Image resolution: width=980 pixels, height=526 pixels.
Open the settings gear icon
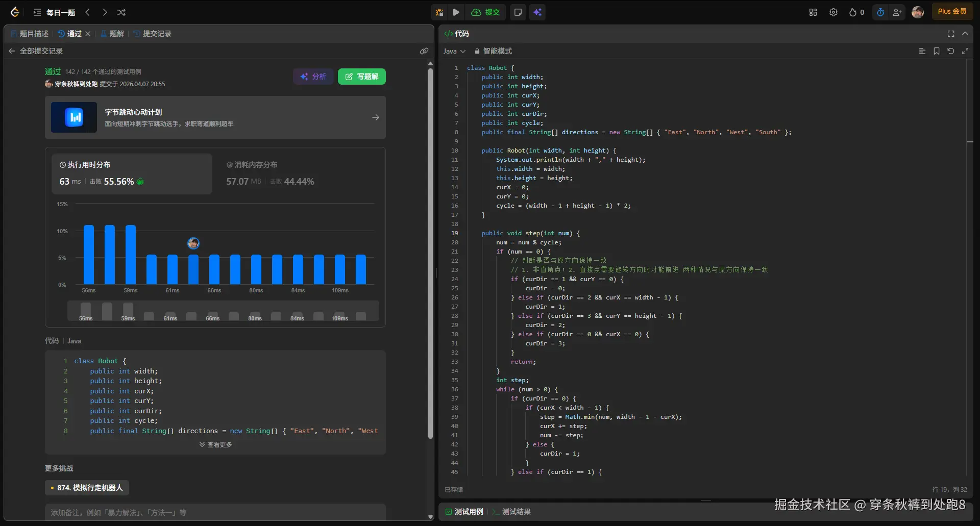tap(833, 12)
